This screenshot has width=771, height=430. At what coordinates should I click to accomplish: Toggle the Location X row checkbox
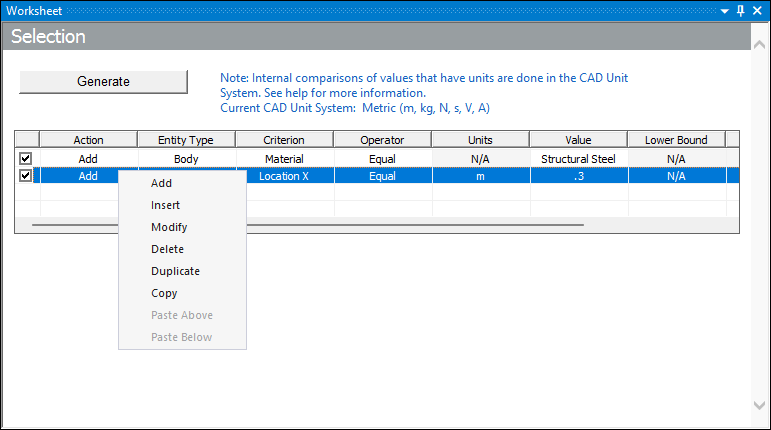click(26, 175)
